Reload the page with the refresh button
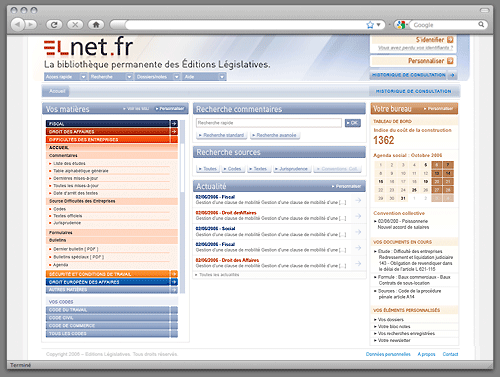500x377 pixels. 54,25
